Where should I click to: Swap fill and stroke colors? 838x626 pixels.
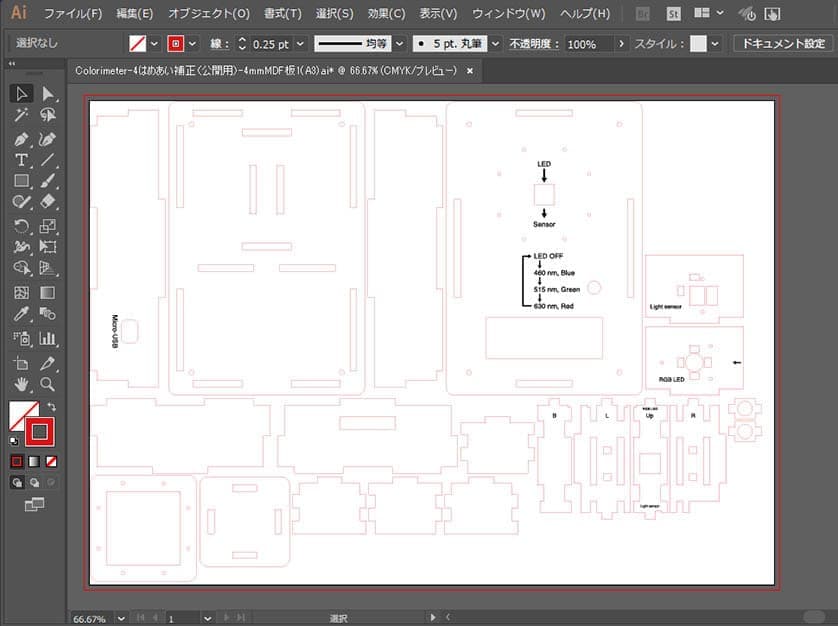pyautogui.click(x=51, y=407)
